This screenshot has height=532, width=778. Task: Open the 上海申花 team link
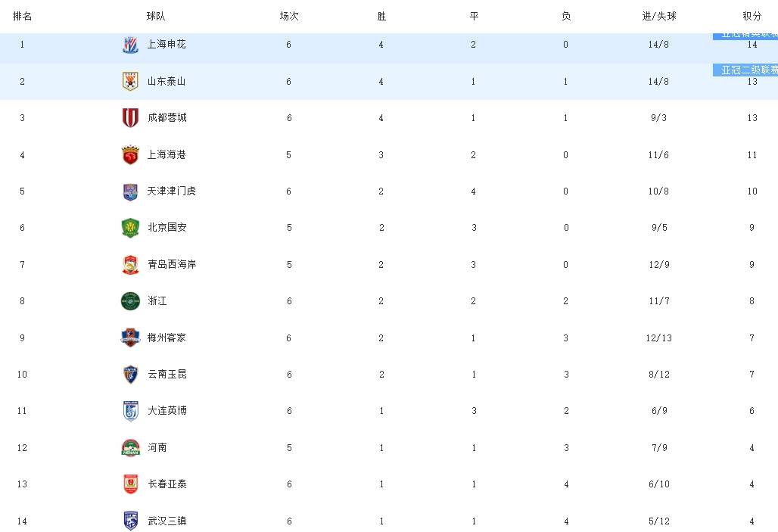(x=166, y=45)
